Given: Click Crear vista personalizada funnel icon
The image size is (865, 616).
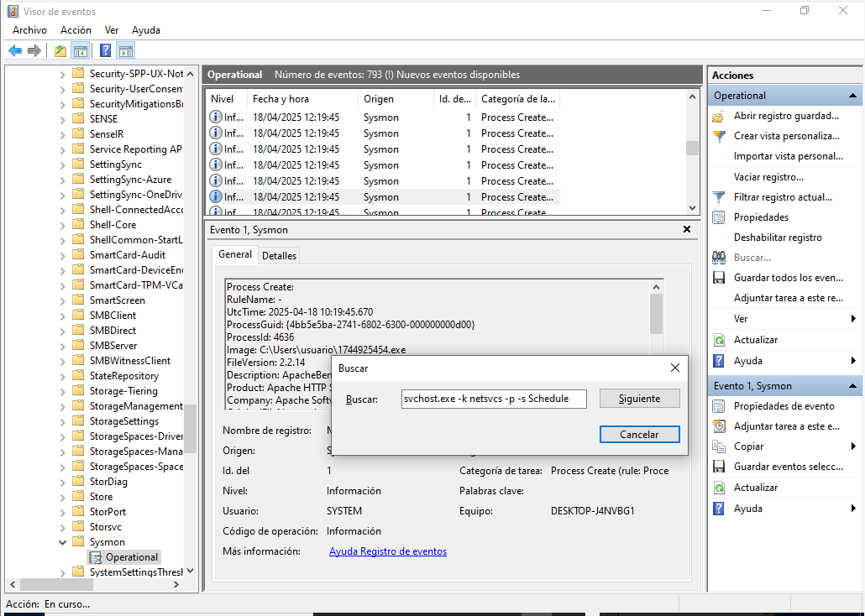Looking at the screenshot, I should (718, 136).
